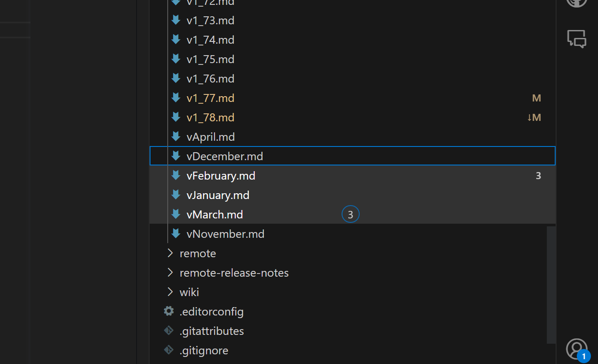Click the M badge beside v1_77.md
Image resolution: width=598 pixels, height=364 pixels.
pos(537,98)
